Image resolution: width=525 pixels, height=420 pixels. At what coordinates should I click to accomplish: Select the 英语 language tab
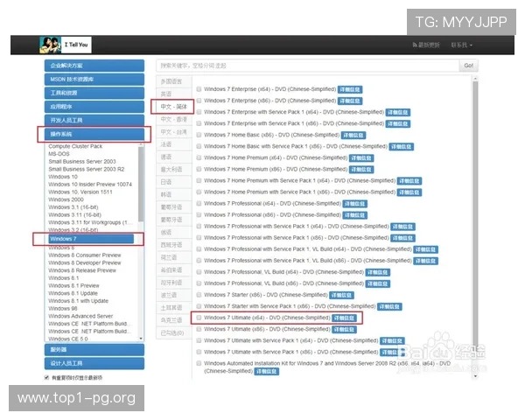174,94
